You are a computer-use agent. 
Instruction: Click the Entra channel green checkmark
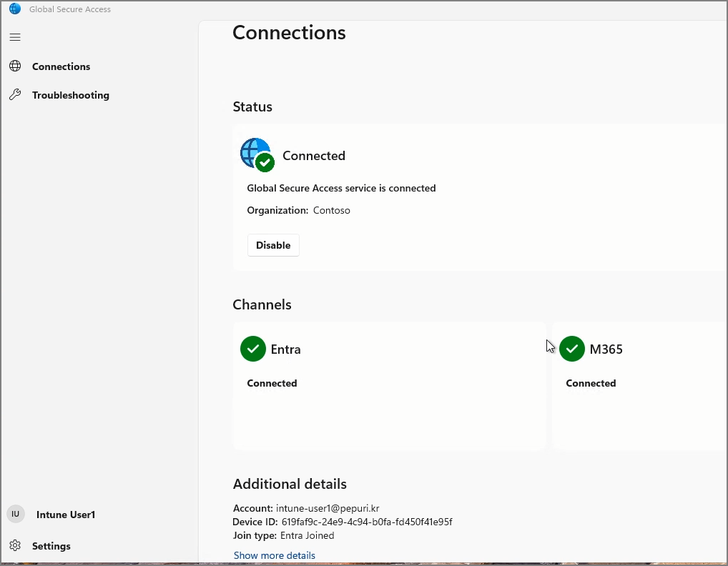[x=253, y=349]
